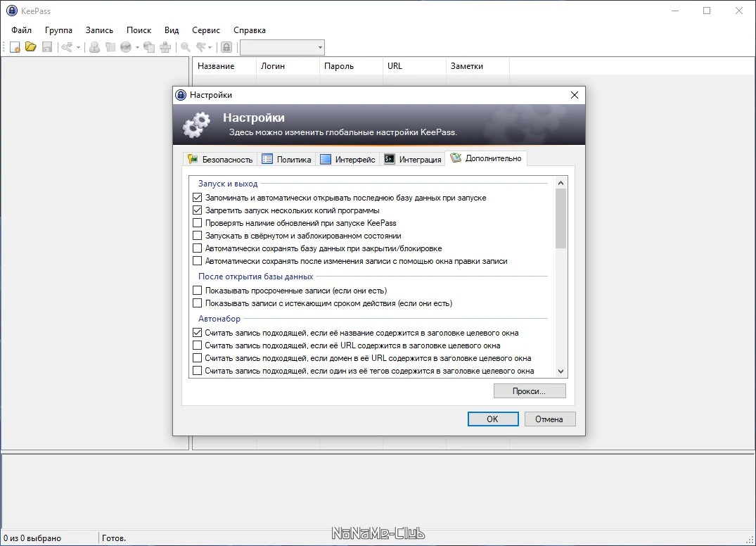The image size is (756, 546).
Task: Click the Заметки column header
Action: (478, 66)
